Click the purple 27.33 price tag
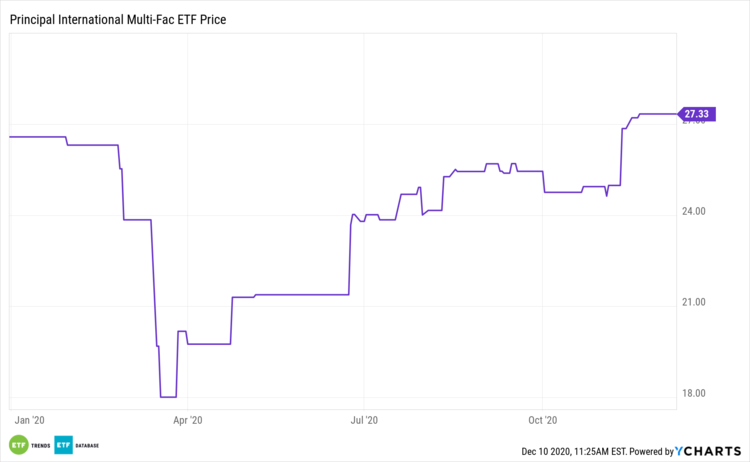 point(695,114)
